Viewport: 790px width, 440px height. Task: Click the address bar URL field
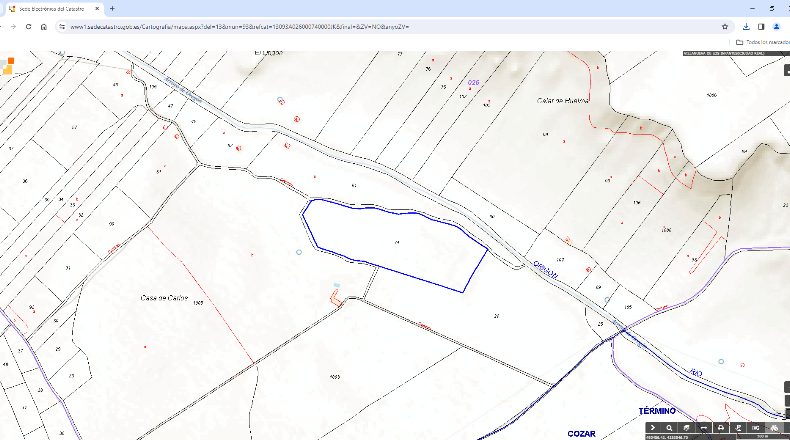tap(393, 27)
